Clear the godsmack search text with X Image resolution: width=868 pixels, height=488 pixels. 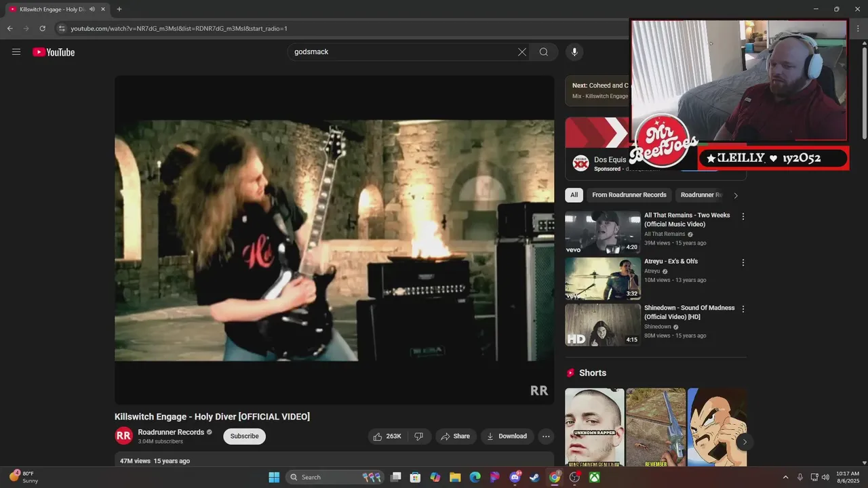(522, 52)
